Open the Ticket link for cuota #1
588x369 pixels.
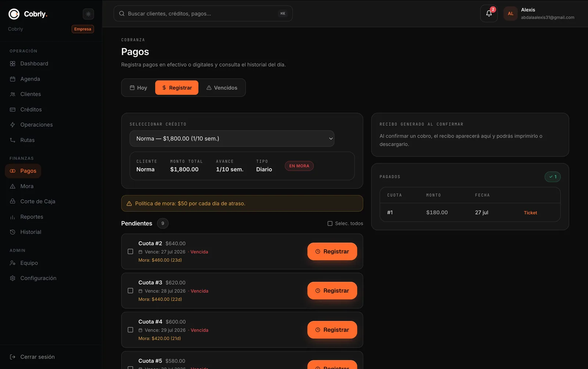coord(530,213)
